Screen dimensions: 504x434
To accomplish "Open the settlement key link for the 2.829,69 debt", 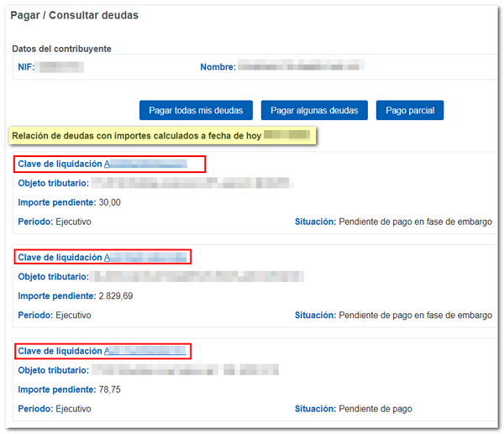I will (145, 257).
